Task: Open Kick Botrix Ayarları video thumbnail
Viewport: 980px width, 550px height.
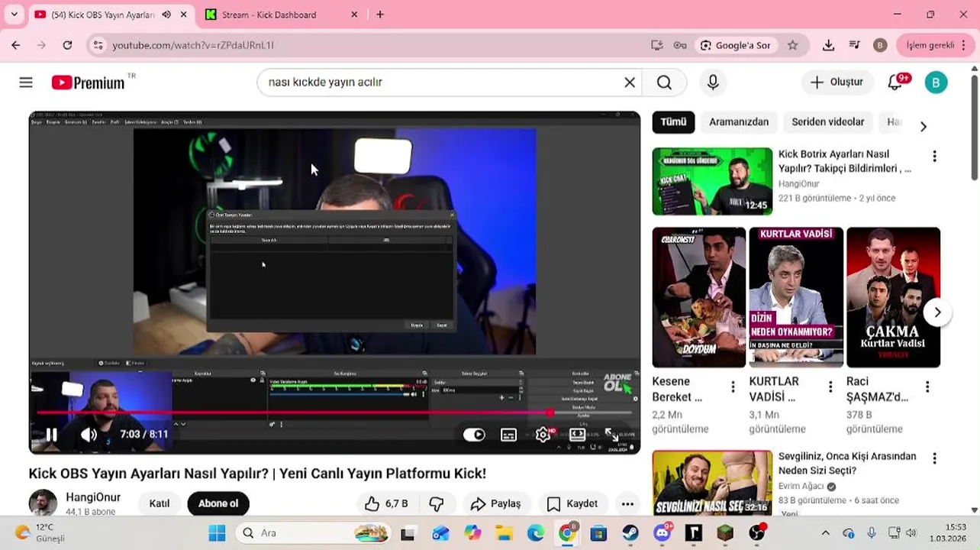Action: pyautogui.click(x=712, y=181)
